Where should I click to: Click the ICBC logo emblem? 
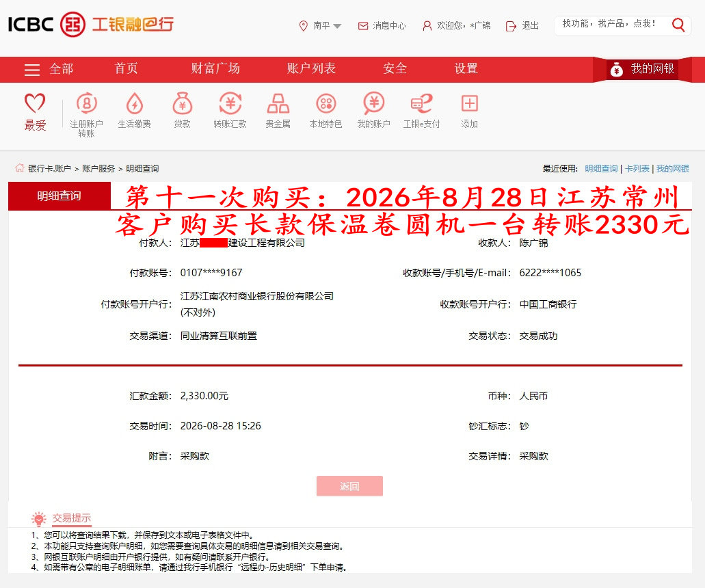72,25
